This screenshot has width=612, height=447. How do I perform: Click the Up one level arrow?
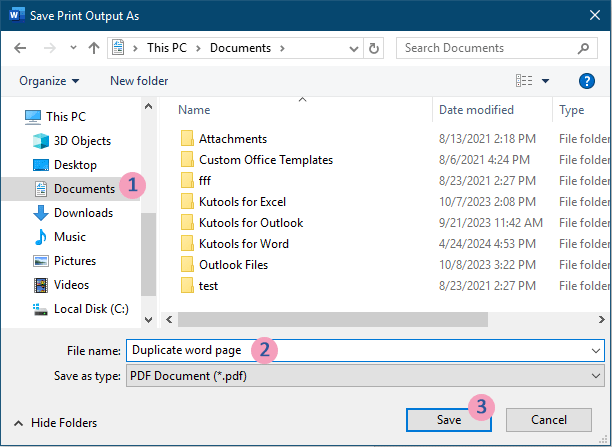pyautogui.click(x=94, y=48)
